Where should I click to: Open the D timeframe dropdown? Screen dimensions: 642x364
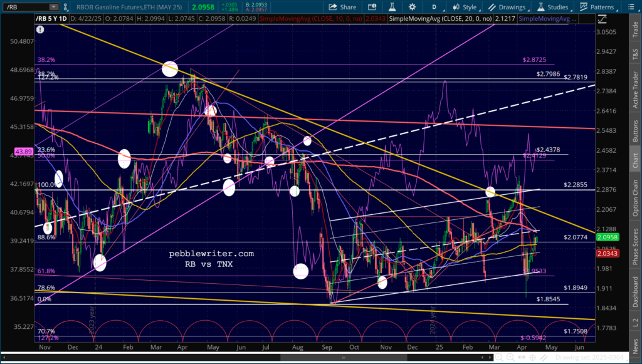(x=434, y=7)
